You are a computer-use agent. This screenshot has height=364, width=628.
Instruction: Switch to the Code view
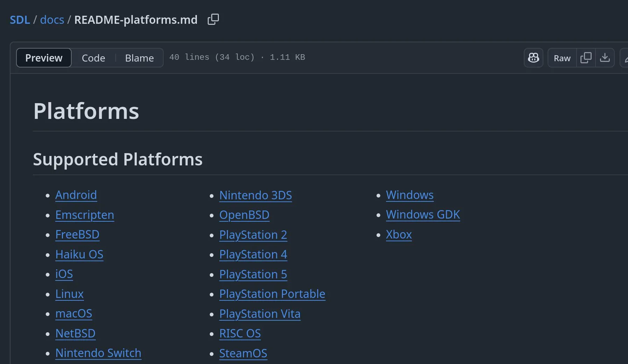point(93,58)
